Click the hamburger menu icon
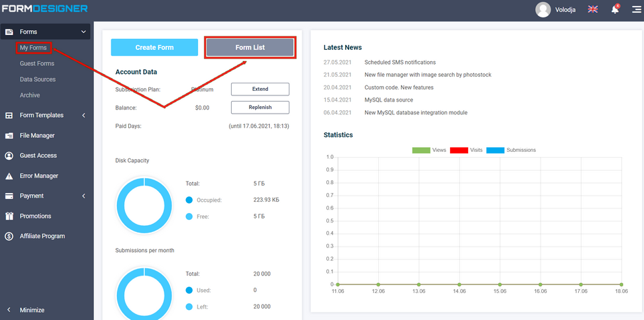This screenshot has width=644, height=320. click(x=635, y=9)
